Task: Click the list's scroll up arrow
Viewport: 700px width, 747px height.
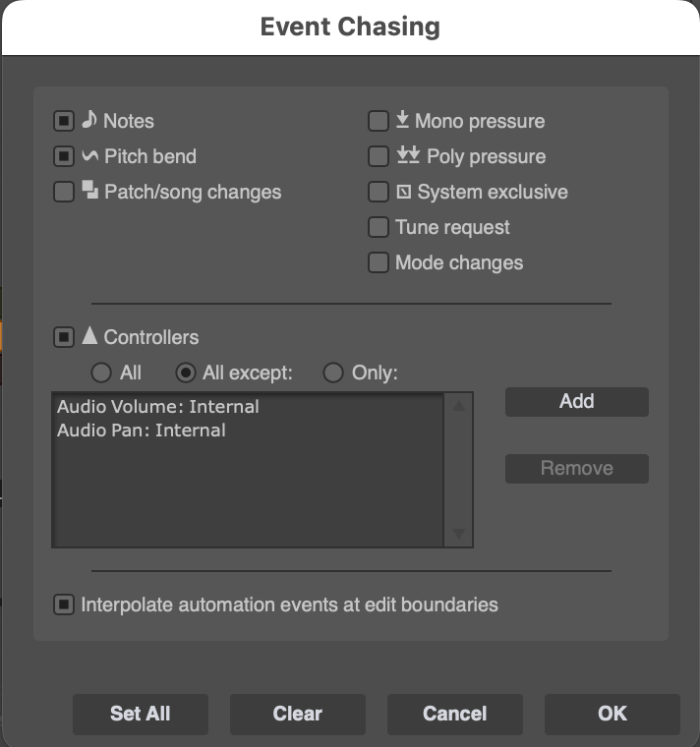Action: (458, 405)
